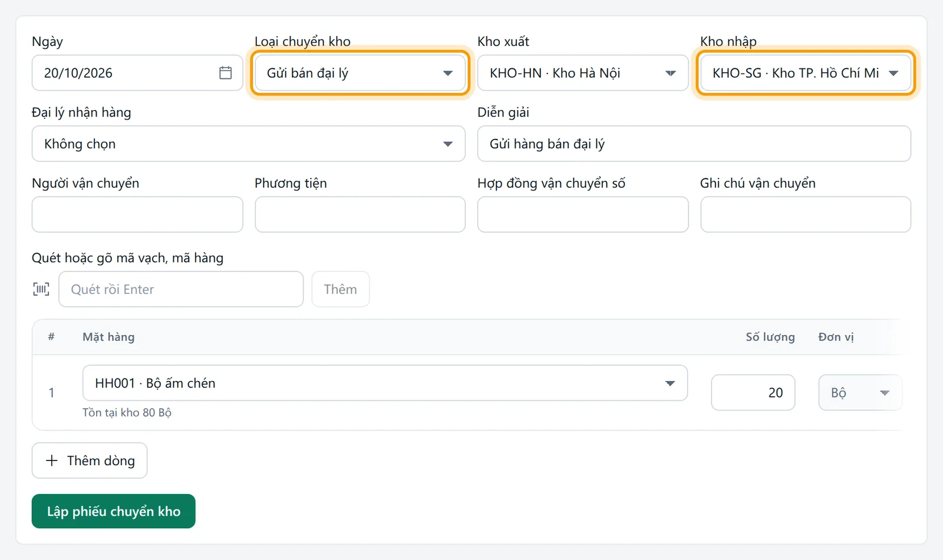
Task: Click the Số lượng field showing 20
Action: (753, 393)
